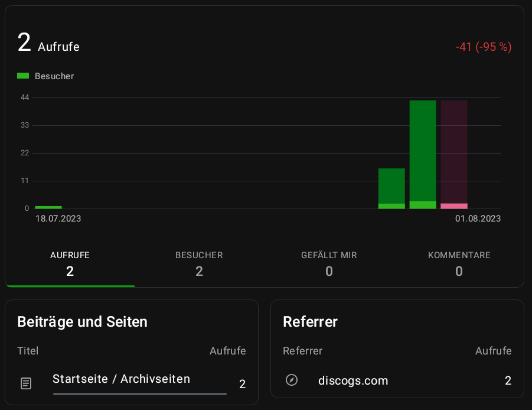Screen dimensions: 532x410
Task: Select the pink highlighted bar in the chart
Action: (453, 154)
